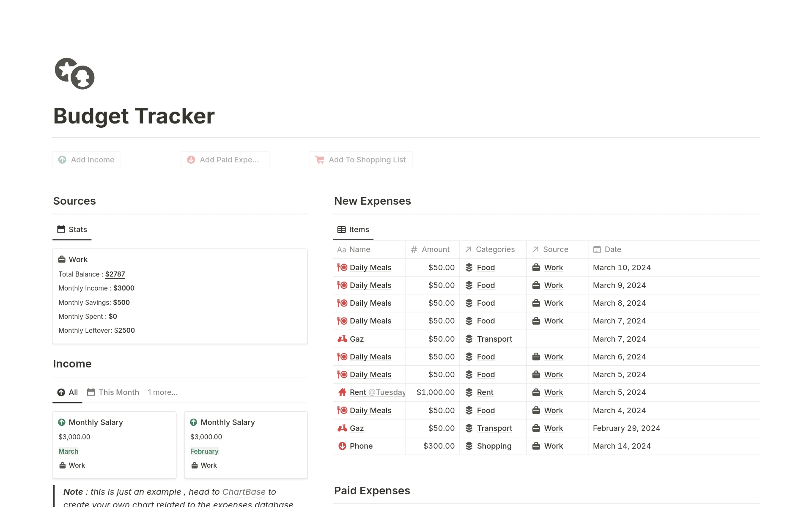Click the red house icon next to Rent
The image size is (812, 507).
[342, 392]
